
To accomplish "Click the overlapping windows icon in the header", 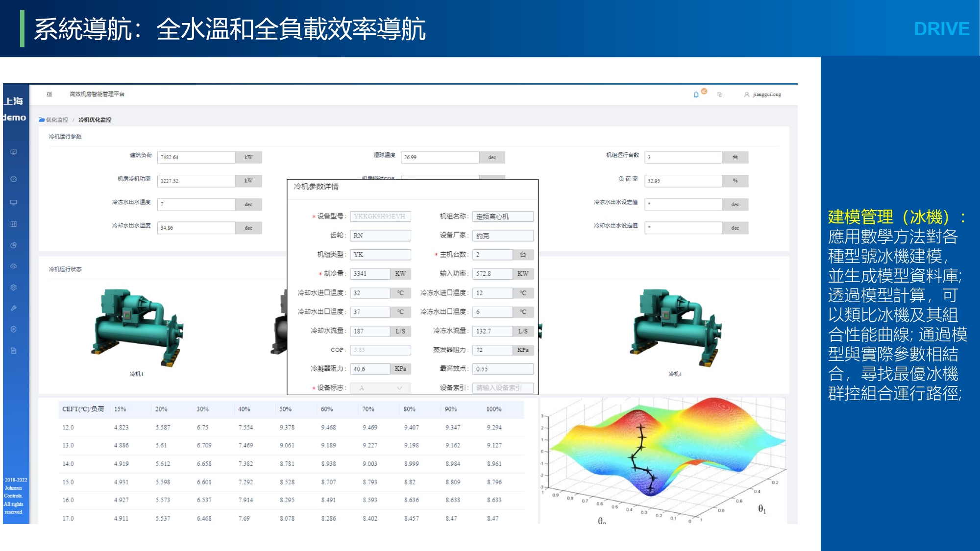I will 720,95.
